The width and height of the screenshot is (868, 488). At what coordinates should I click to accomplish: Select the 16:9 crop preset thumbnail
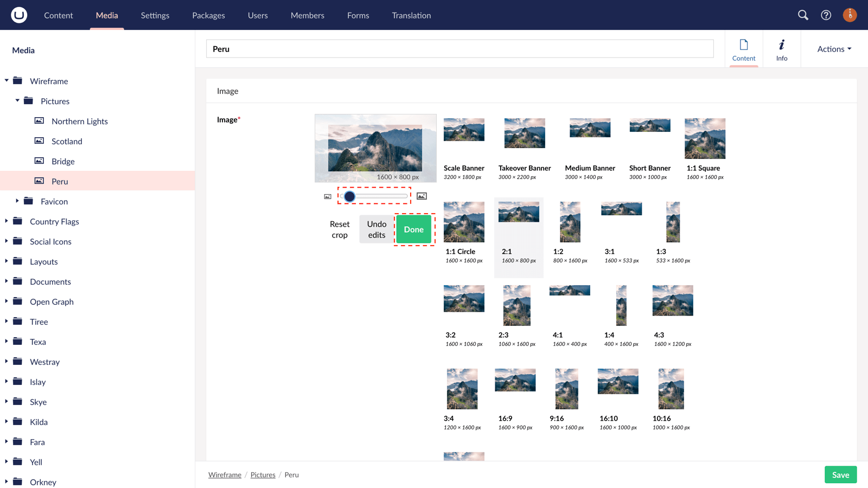(x=514, y=388)
